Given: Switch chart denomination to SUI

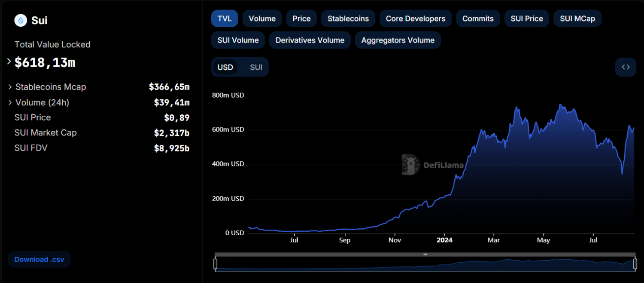Looking at the screenshot, I should point(256,67).
